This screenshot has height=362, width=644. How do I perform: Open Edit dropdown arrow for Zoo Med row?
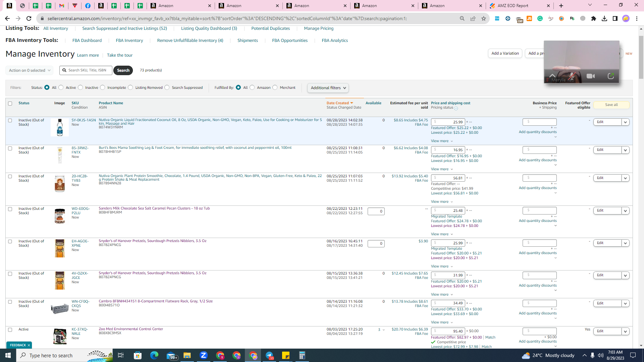(625, 331)
